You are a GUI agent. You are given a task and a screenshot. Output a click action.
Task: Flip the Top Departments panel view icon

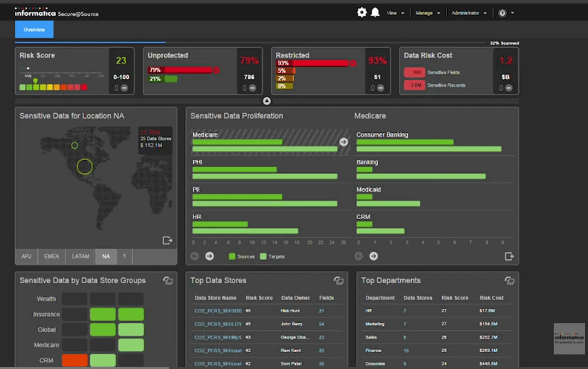pos(509,280)
